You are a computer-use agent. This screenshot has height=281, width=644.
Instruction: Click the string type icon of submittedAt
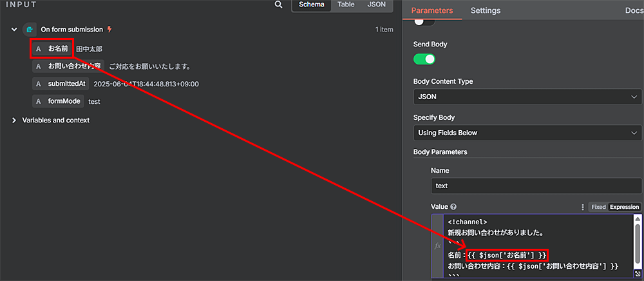39,84
